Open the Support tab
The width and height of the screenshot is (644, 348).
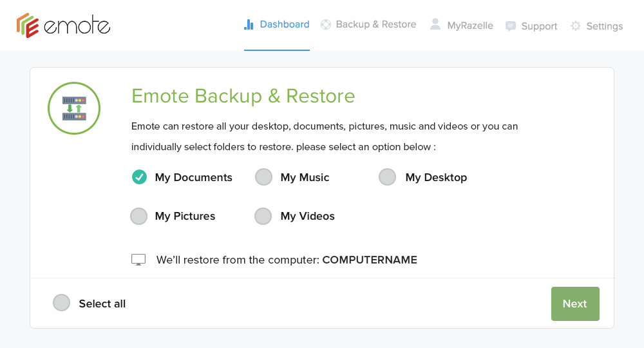pyautogui.click(x=531, y=26)
